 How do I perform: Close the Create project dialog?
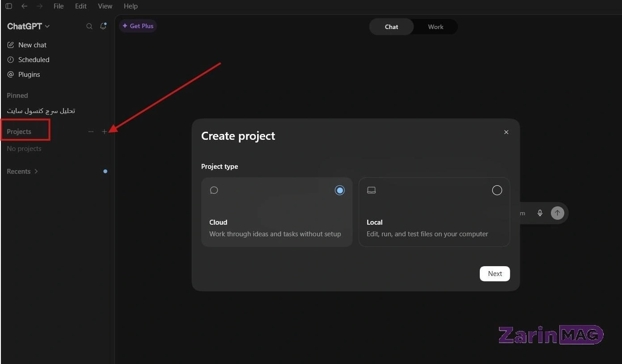click(506, 132)
